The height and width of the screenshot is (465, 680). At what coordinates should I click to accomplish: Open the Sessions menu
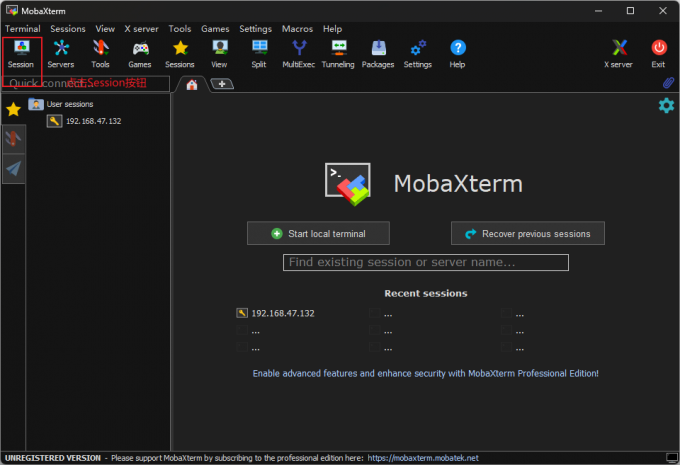pyautogui.click(x=68, y=29)
